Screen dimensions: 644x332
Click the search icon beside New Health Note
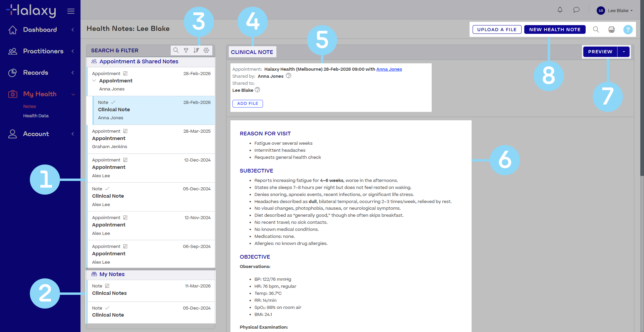pos(596,29)
